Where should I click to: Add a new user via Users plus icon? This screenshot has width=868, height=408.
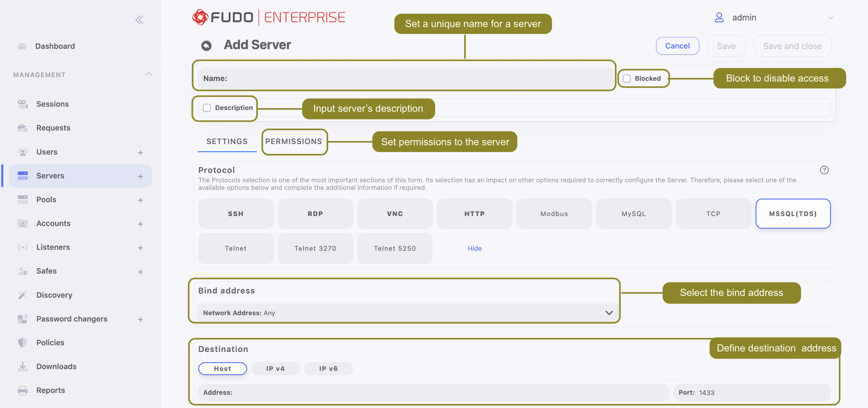pos(140,152)
